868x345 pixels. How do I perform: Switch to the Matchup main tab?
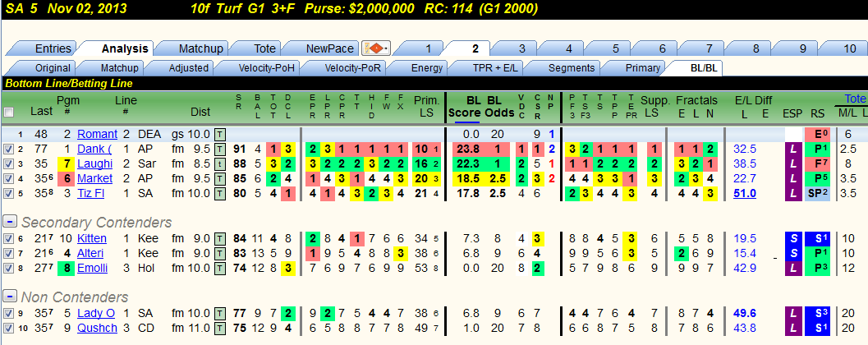coord(200,48)
